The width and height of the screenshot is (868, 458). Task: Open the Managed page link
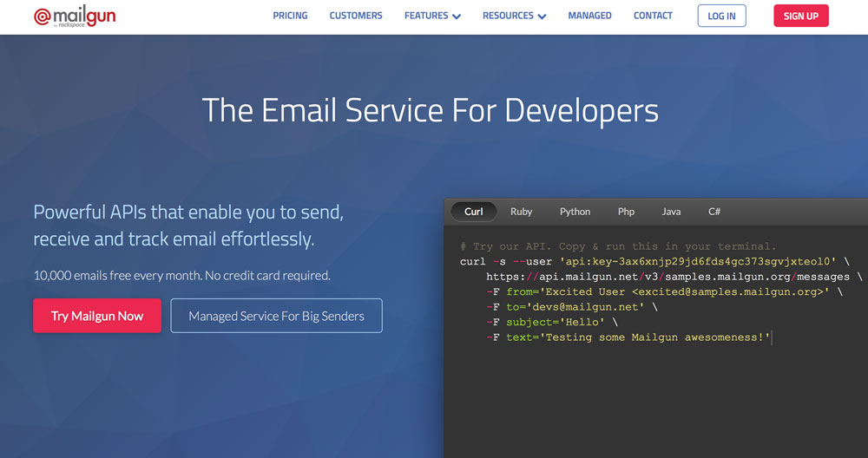(589, 16)
